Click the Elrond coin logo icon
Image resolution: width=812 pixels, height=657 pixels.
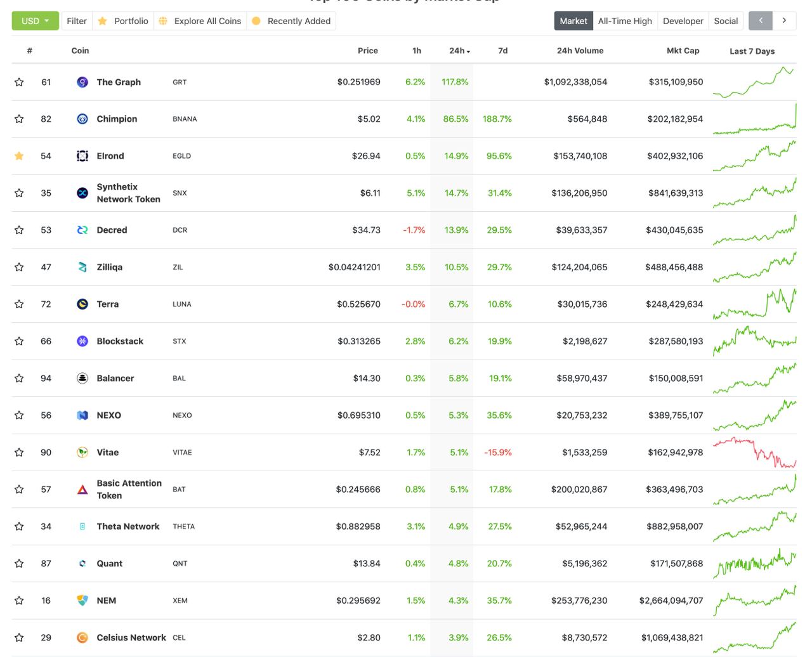tap(82, 156)
